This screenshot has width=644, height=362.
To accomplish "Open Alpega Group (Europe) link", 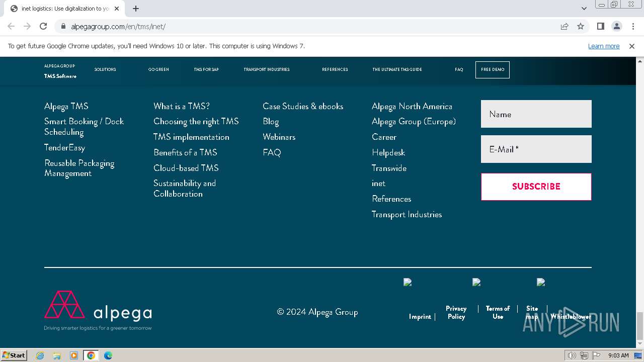I will click(414, 121).
